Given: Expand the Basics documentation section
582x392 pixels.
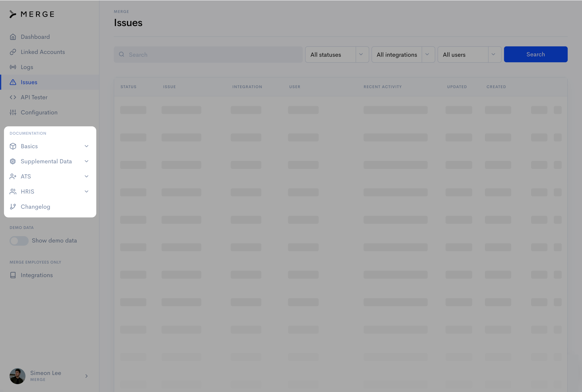Looking at the screenshot, I should [x=86, y=146].
